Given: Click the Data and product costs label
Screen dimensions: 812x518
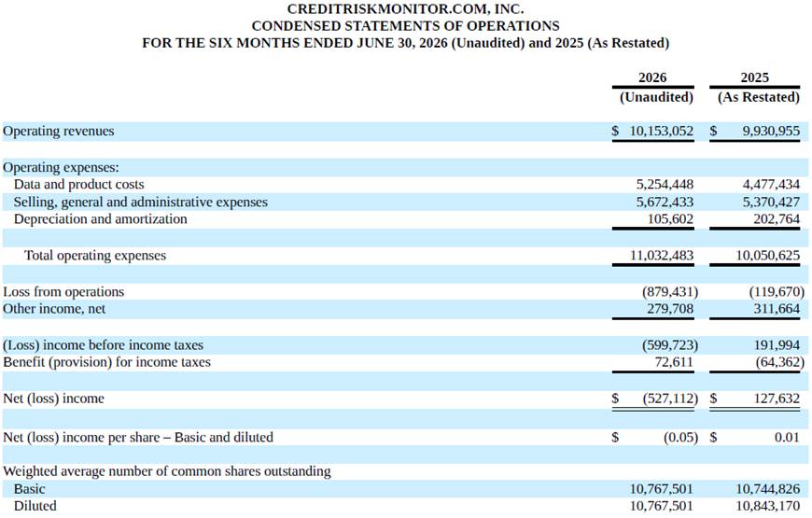Looking at the screenshot, I should pos(78,185).
